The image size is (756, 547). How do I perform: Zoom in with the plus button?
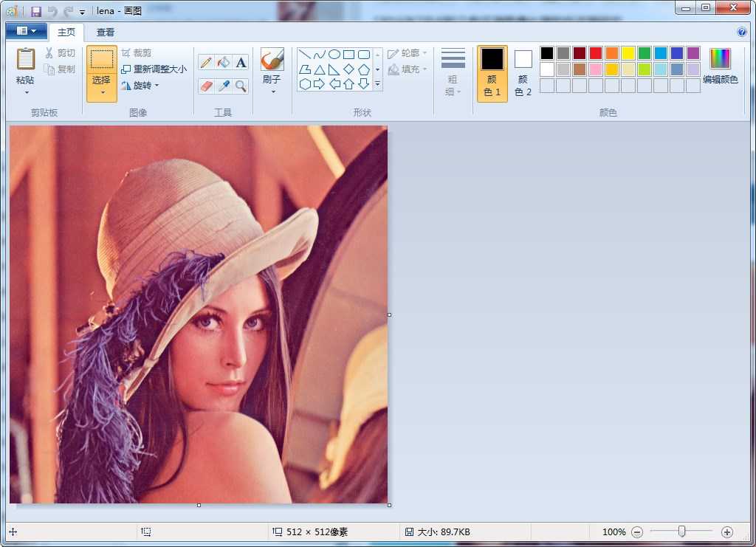coord(727,532)
